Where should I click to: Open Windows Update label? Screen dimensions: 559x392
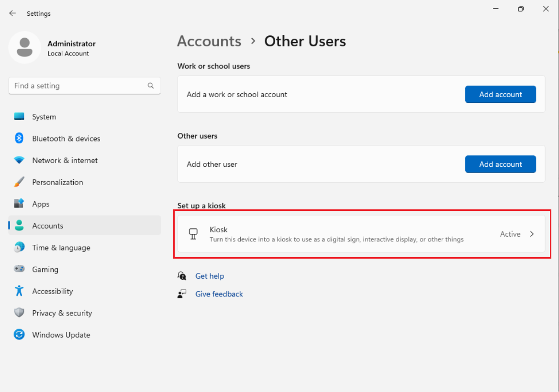coord(61,335)
